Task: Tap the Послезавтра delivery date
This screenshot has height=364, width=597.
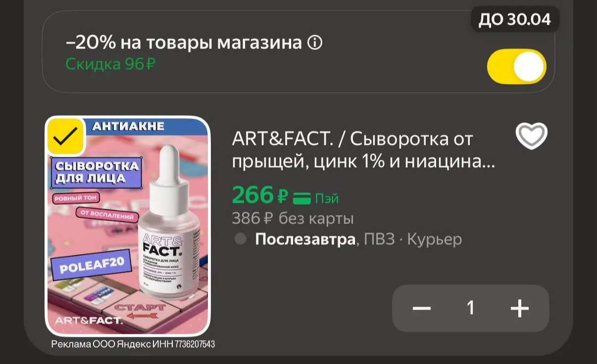Action: point(305,239)
